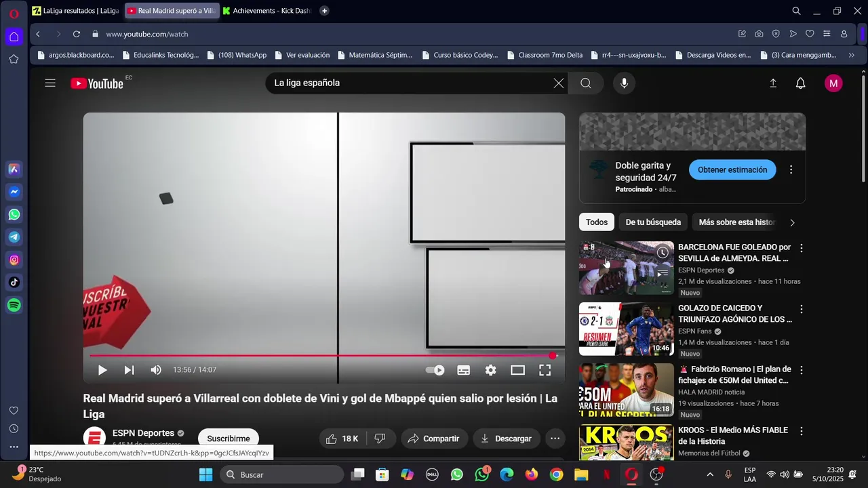Play the video
This screenshot has height=488, width=868.
[x=102, y=370]
